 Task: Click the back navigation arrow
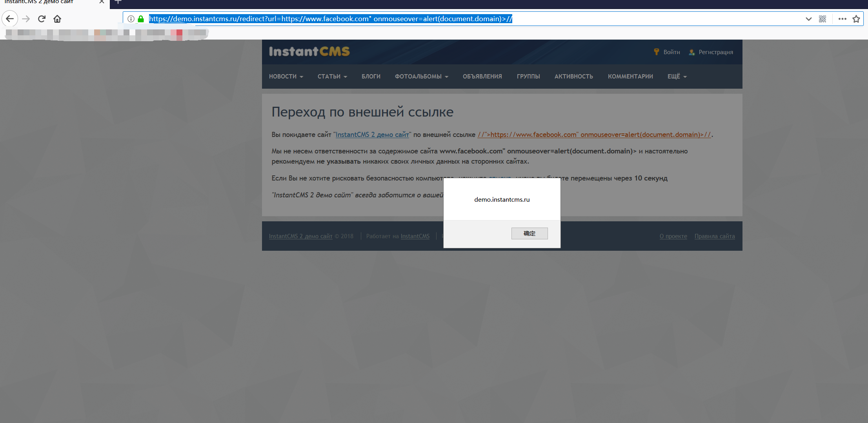tap(9, 18)
